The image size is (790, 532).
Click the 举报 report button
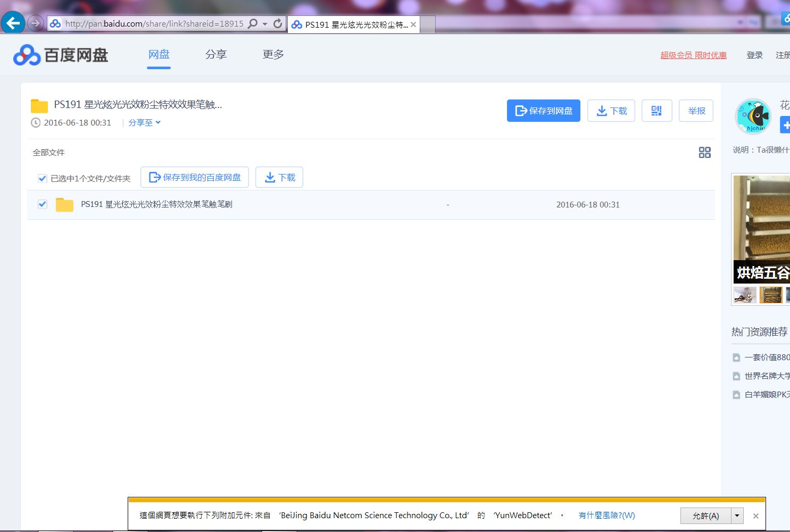tap(696, 111)
